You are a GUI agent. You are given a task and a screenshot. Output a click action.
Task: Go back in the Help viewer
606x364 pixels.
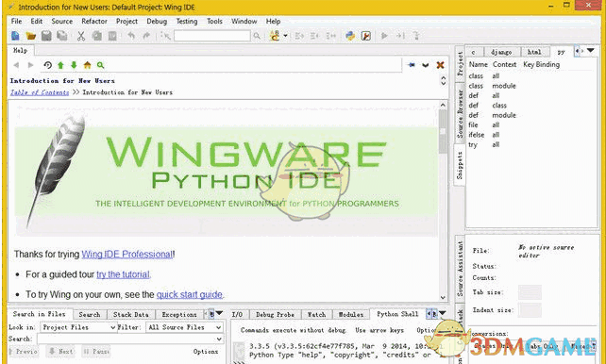point(16,65)
